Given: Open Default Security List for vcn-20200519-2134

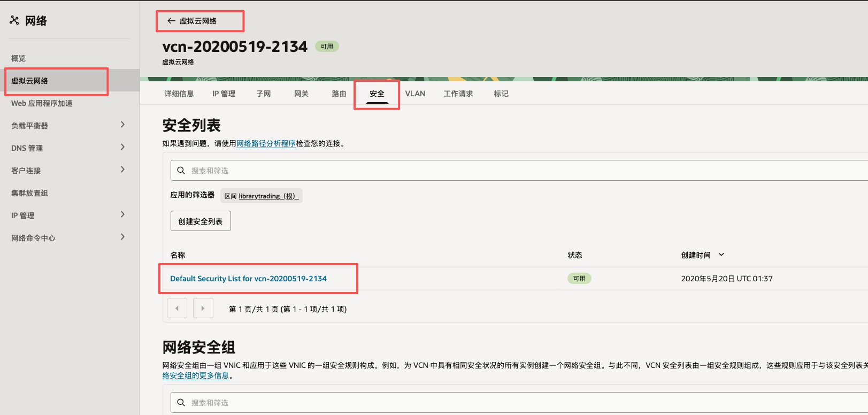Looking at the screenshot, I should [248, 279].
